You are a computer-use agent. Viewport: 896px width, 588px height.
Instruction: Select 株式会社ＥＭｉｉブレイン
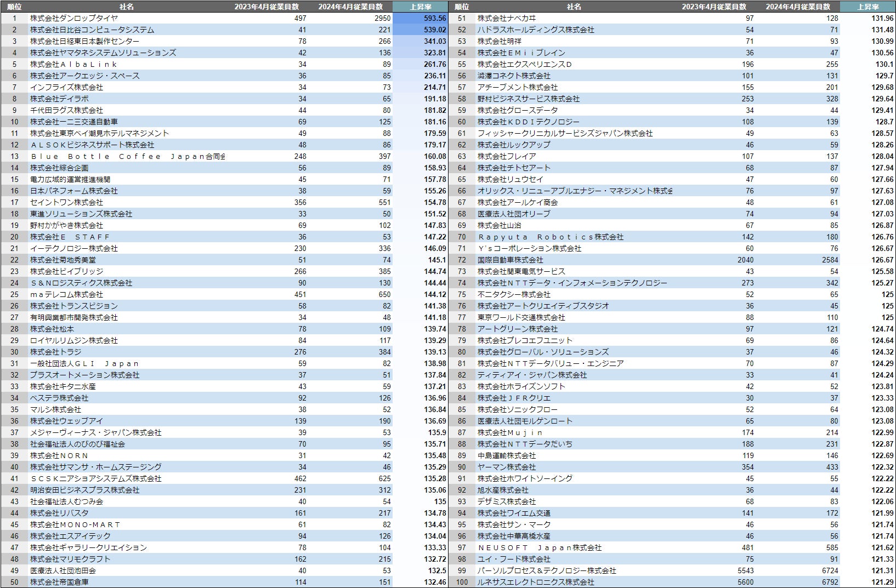pos(521,53)
